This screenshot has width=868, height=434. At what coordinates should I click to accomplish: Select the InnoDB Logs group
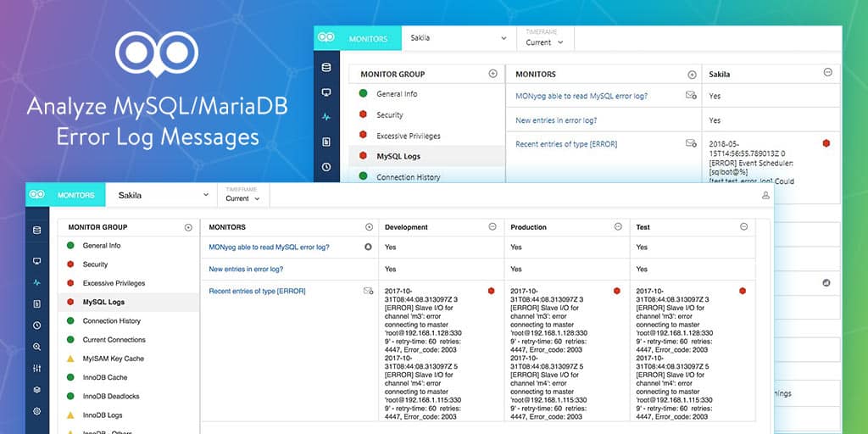tap(129, 415)
